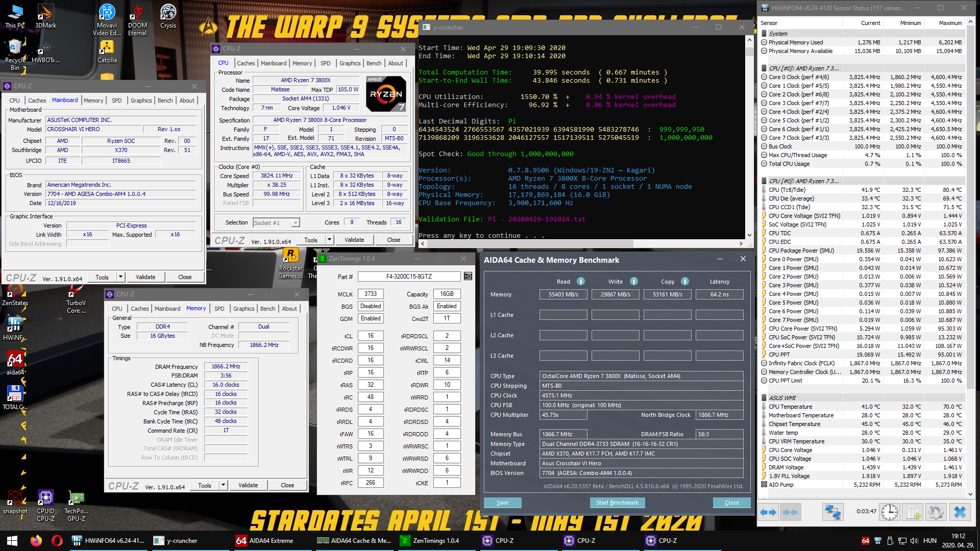Click Validate in CPU-Z Memory window

point(248,485)
